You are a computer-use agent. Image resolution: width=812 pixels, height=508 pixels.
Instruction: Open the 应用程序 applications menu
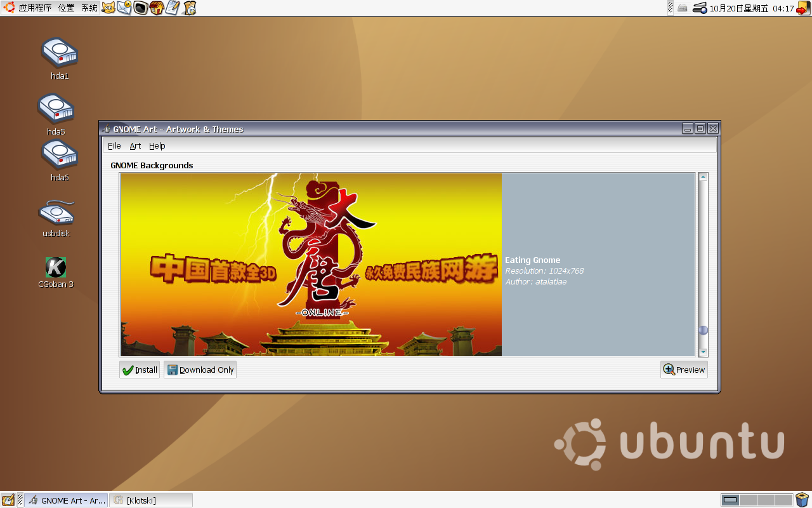pyautogui.click(x=35, y=8)
